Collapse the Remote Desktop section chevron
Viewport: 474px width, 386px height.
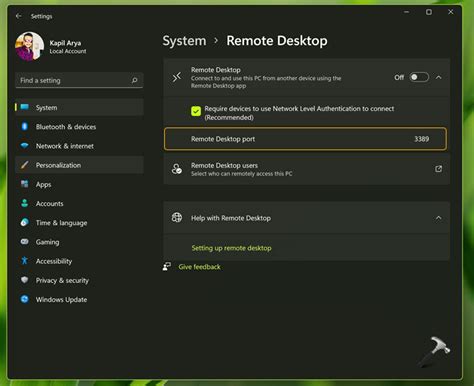(439, 77)
